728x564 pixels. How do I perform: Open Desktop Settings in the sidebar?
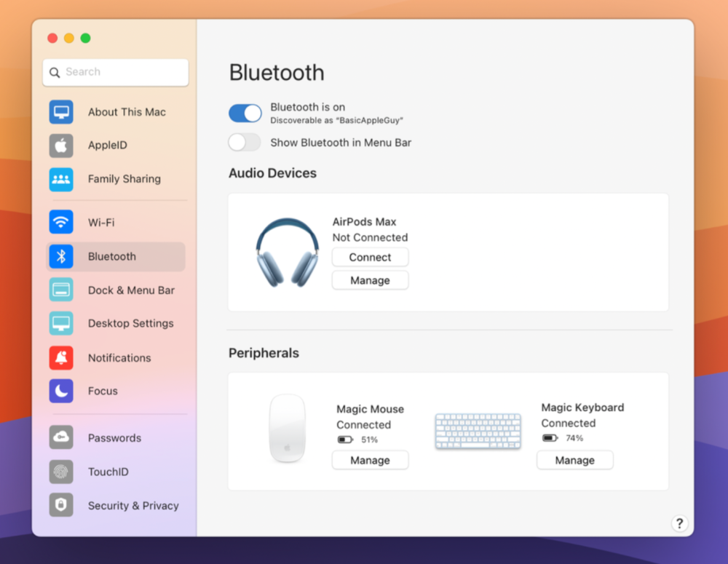pos(130,323)
